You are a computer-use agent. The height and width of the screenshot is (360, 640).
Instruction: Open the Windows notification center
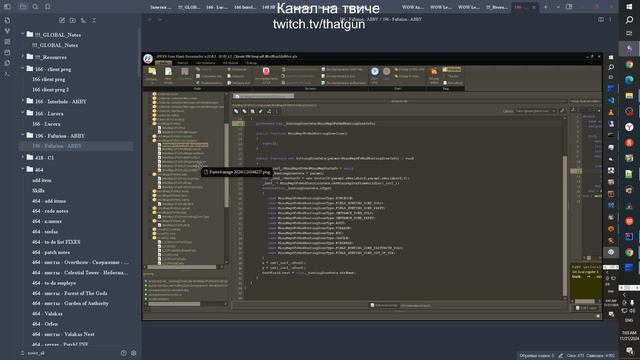pyautogui.click(x=629, y=351)
